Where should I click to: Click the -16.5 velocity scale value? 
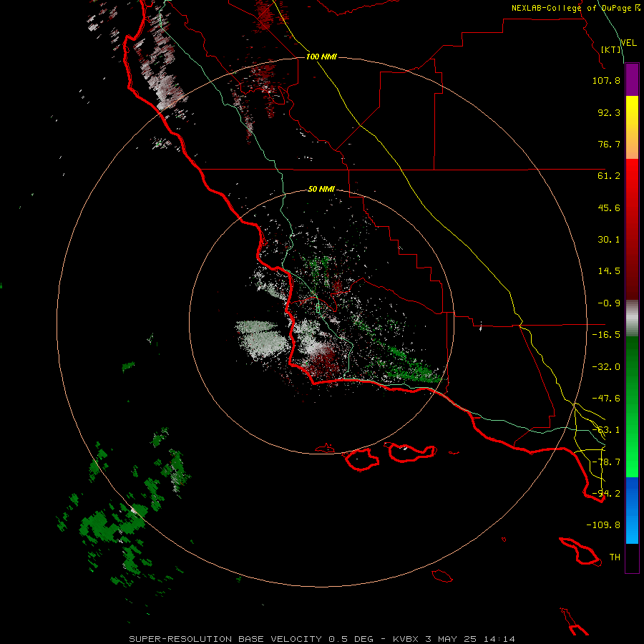click(606, 335)
